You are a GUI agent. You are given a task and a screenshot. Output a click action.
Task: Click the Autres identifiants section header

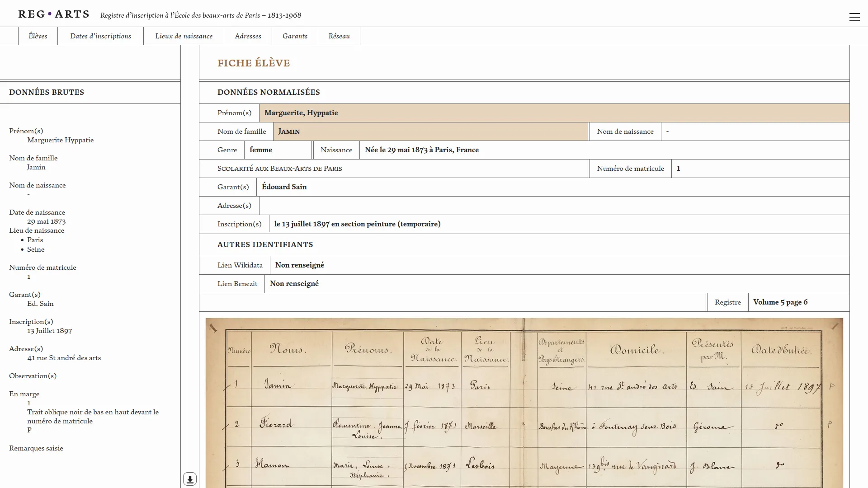(265, 244)
